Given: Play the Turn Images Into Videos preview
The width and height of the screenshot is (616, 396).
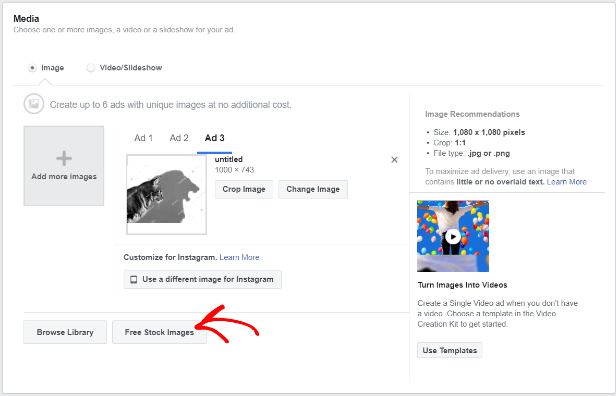Looking at the screenshot, I should (453, 236).
